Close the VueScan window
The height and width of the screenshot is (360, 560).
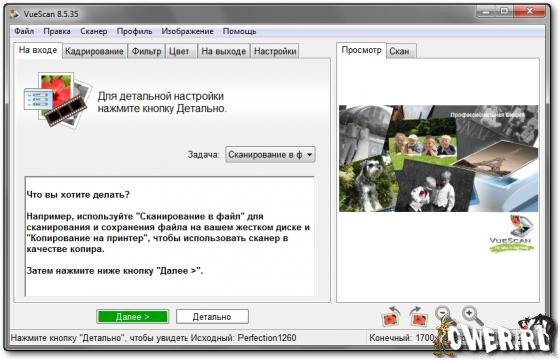point(530,12)
